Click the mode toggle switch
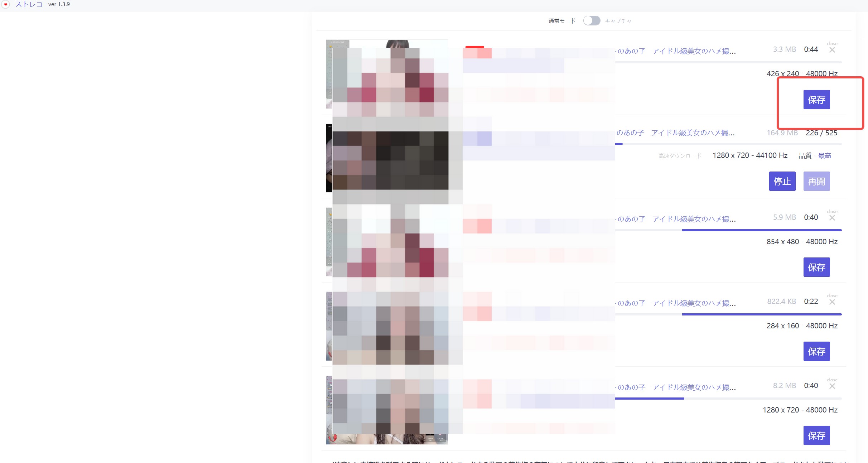The width and height of the screenshot is (868, 463). point(590,21)
